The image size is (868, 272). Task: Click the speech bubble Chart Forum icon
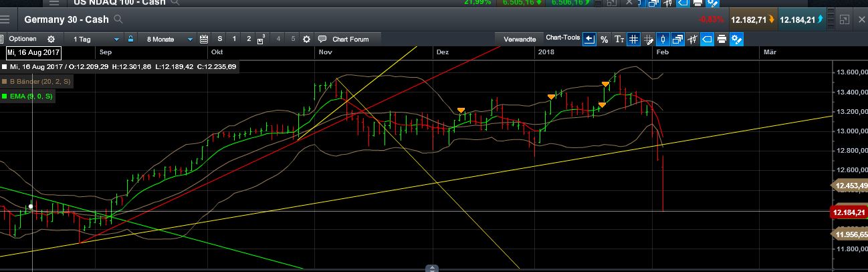click(322, 40)
